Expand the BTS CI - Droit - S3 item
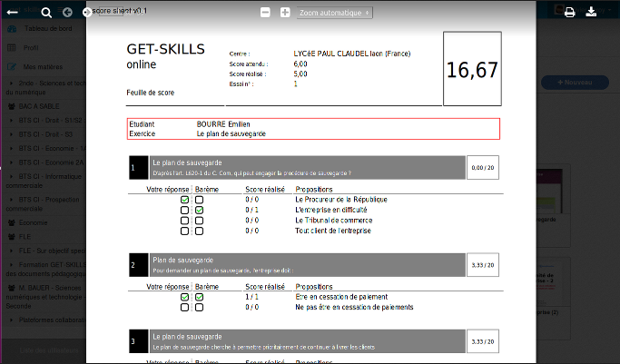Viewport: 620px width, 364px height. [x=47, y=134]
